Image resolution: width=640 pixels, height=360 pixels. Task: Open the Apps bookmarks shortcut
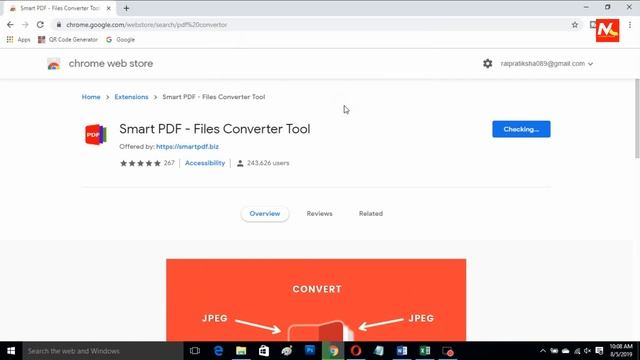(18, 40)
